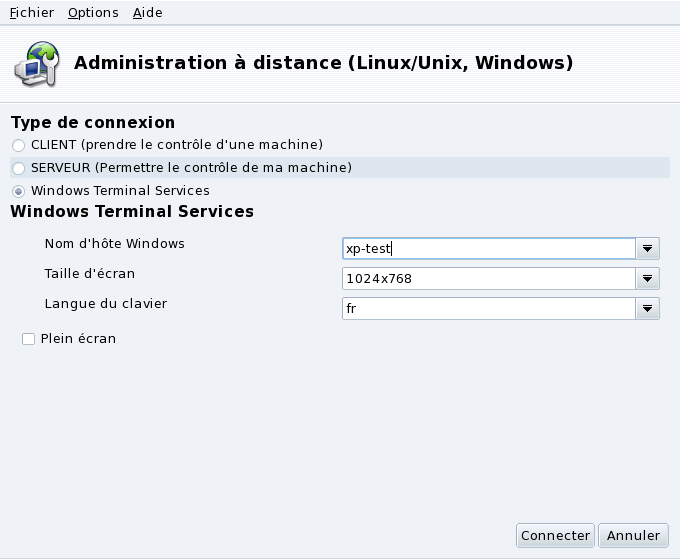Select Windows Terminal Services radio button

[19, 191]
